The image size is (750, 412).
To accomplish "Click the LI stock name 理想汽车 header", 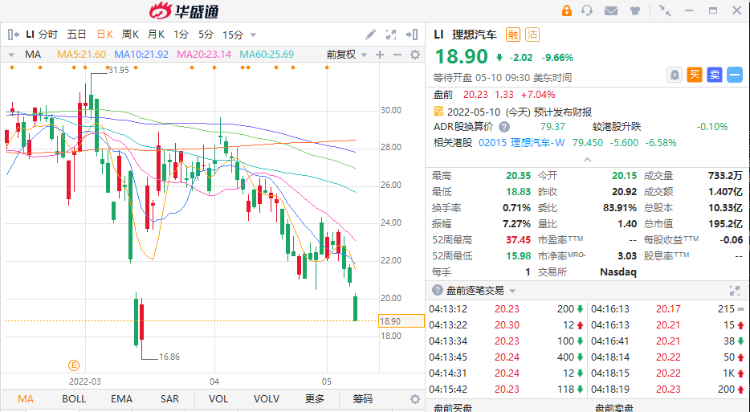I will point(474,34).
